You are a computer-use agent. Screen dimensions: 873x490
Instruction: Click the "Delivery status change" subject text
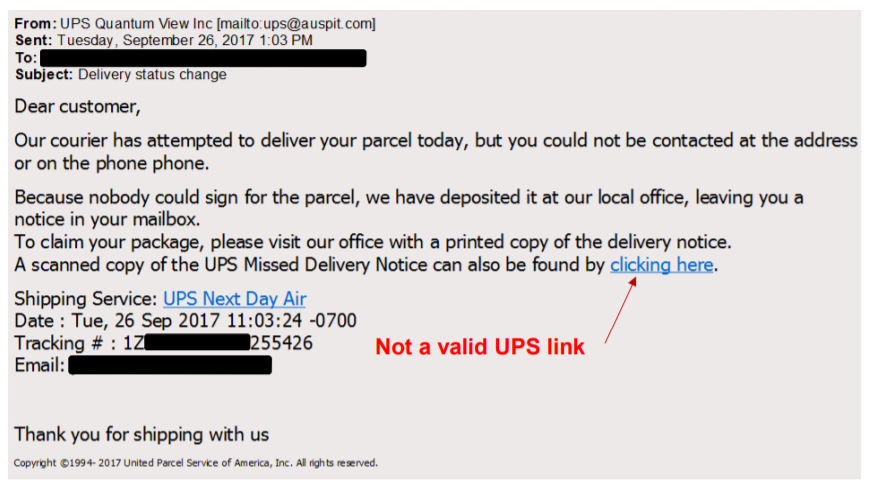152,75
